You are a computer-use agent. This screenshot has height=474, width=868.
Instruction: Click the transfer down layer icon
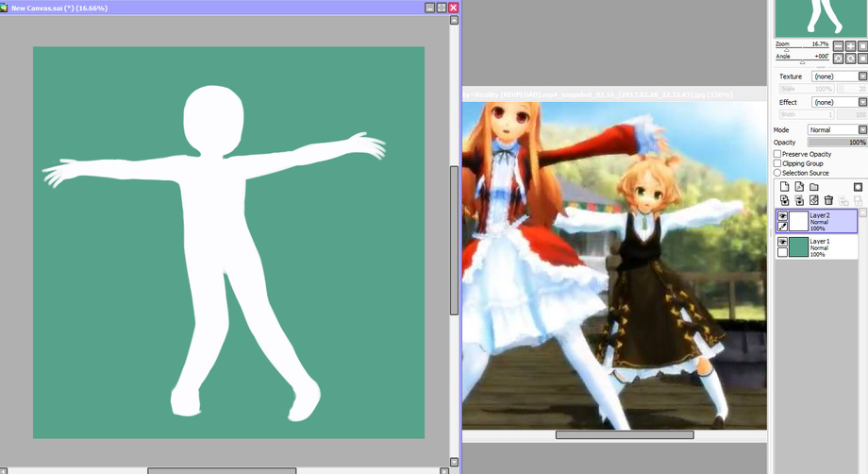click(784, 200)
